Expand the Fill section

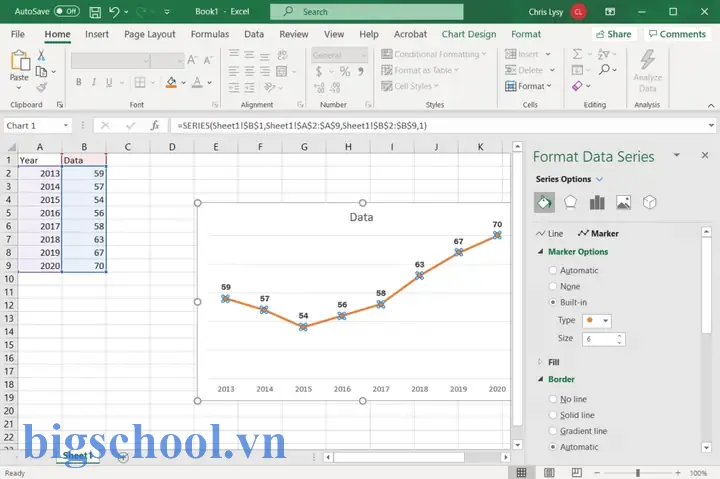click(540, 362)
